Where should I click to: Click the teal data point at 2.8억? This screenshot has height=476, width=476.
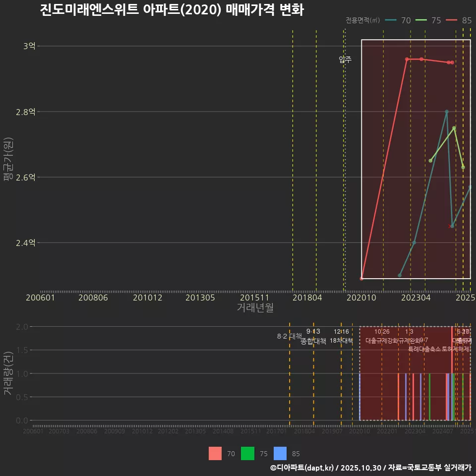[447, 112]
